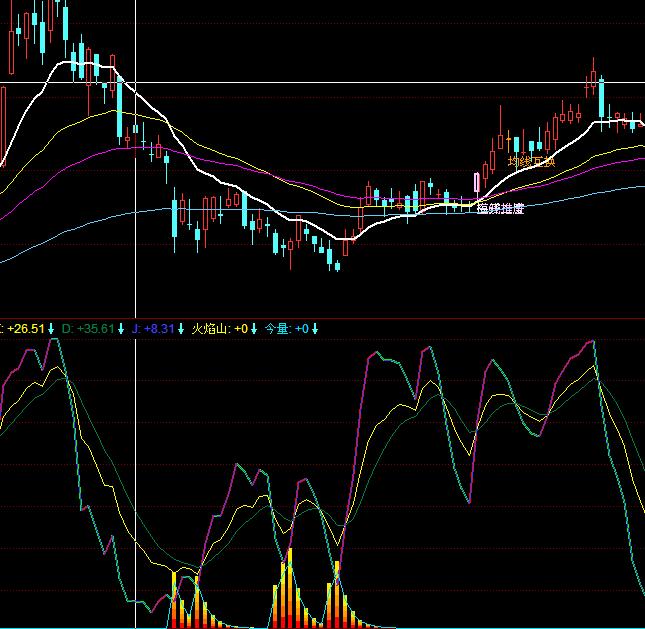Screen dimensions: 645x629
Task: Click the leftmost flame histogram peak
Action: (x=175, y=576)
